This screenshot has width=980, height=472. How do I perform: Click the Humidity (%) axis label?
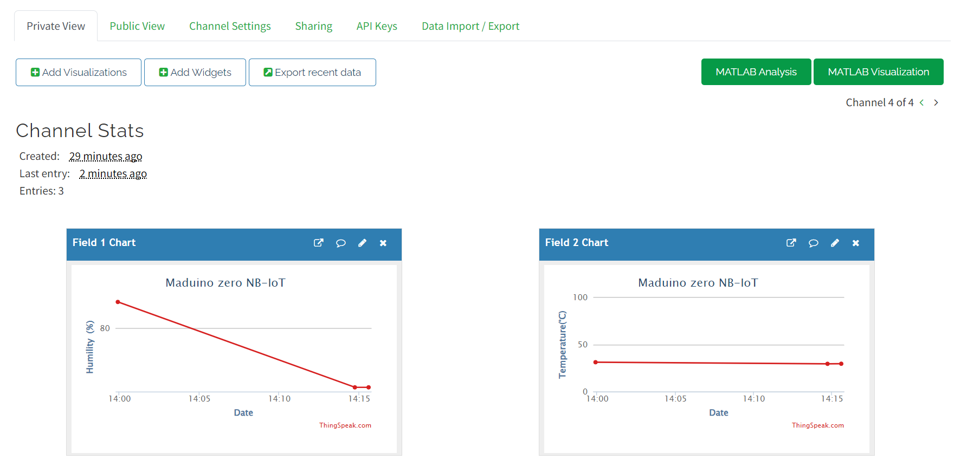[90, 347]
